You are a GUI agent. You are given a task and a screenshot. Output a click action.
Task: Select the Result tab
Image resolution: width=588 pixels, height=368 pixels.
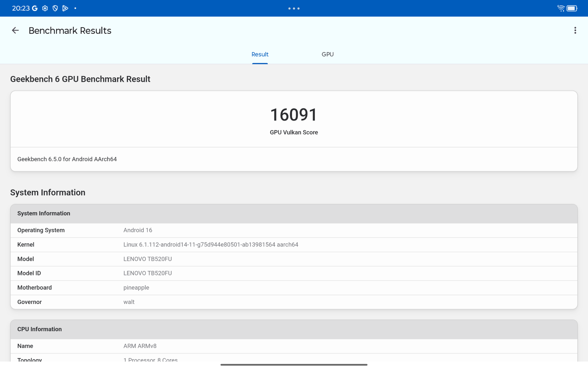coord(260,54)
